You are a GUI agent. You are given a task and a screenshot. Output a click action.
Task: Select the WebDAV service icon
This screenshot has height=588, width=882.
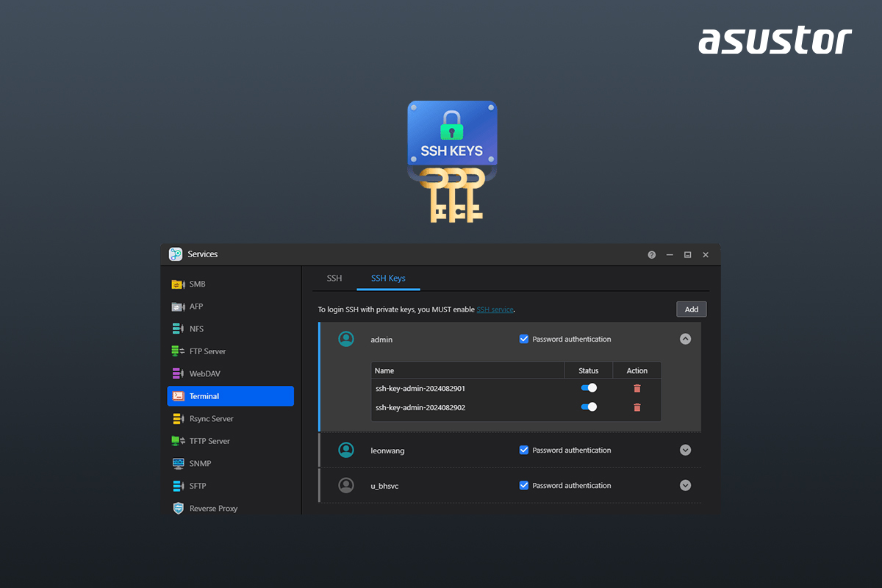178,374
